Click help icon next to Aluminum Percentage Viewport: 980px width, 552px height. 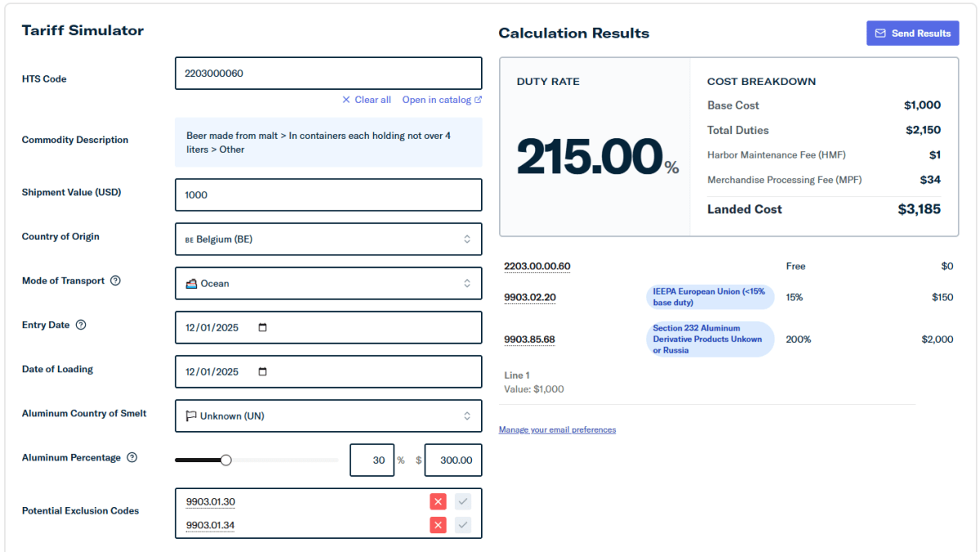[x=132, y=458]
